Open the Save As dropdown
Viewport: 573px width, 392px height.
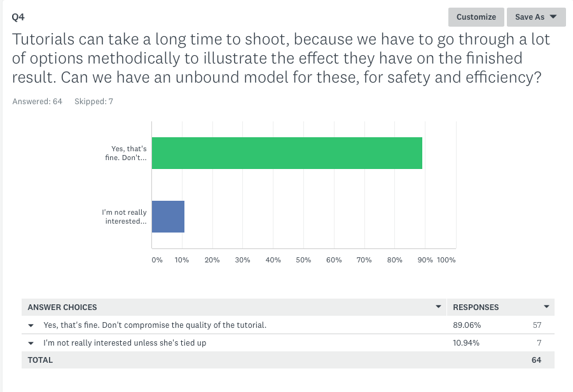(536, 17)
